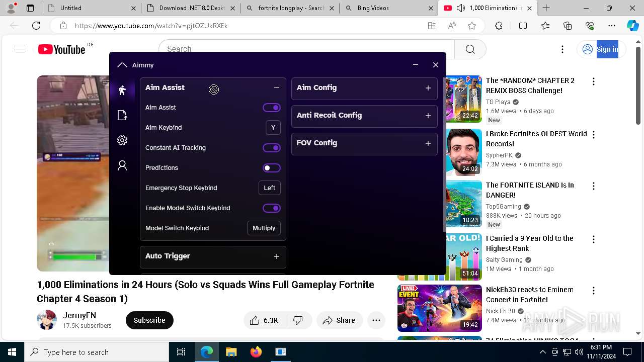Open YouTube settings three-dot menu near Sign in
The height and width of the screenshot is (362, 644).
562,49
